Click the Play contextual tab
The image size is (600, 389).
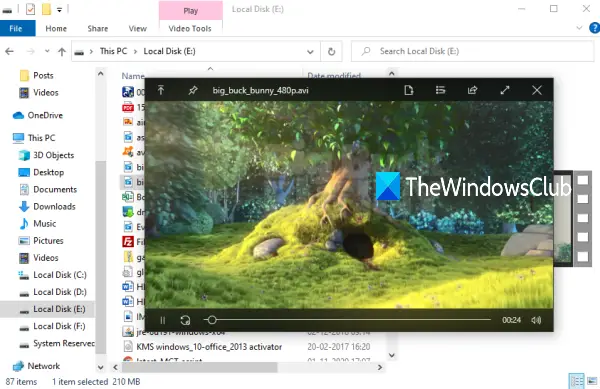pyautogui.click(x=191, y=10)
